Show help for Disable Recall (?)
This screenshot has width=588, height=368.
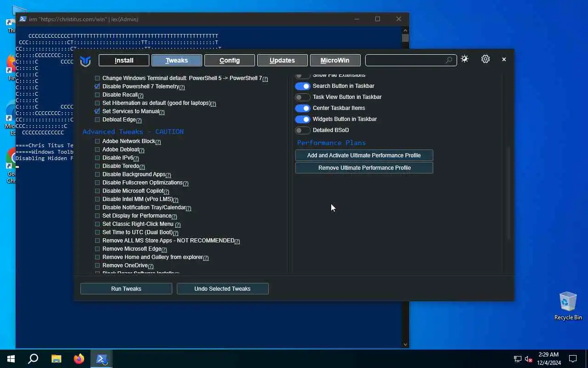pos(141,95)
